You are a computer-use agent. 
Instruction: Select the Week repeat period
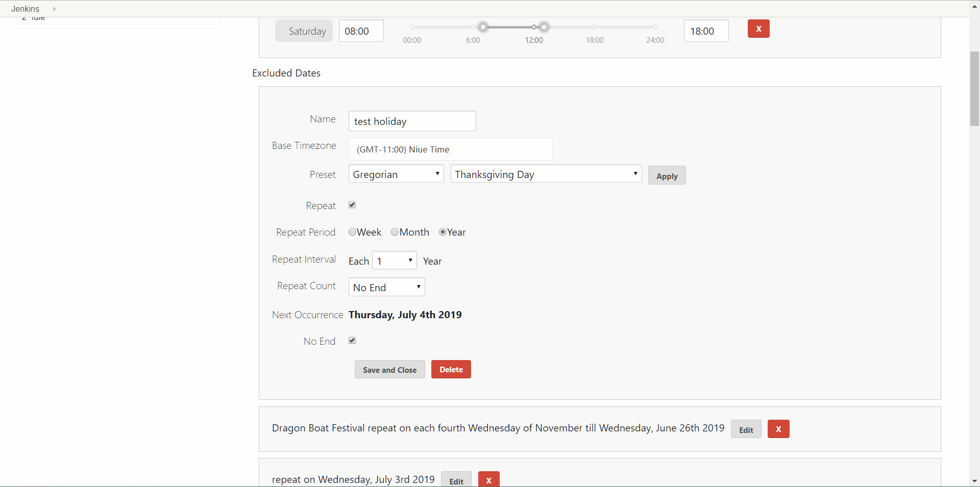(x=353, y=232)
